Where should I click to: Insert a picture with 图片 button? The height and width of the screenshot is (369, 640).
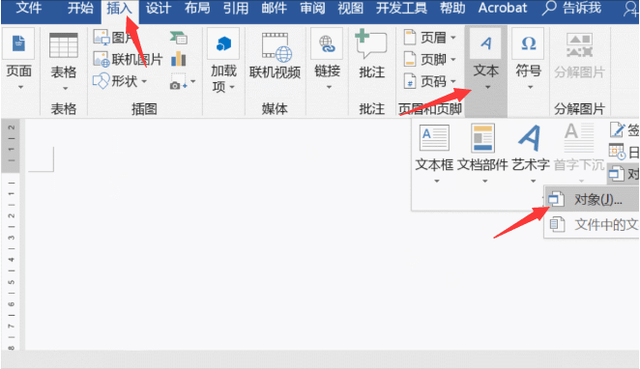(114, 38)
